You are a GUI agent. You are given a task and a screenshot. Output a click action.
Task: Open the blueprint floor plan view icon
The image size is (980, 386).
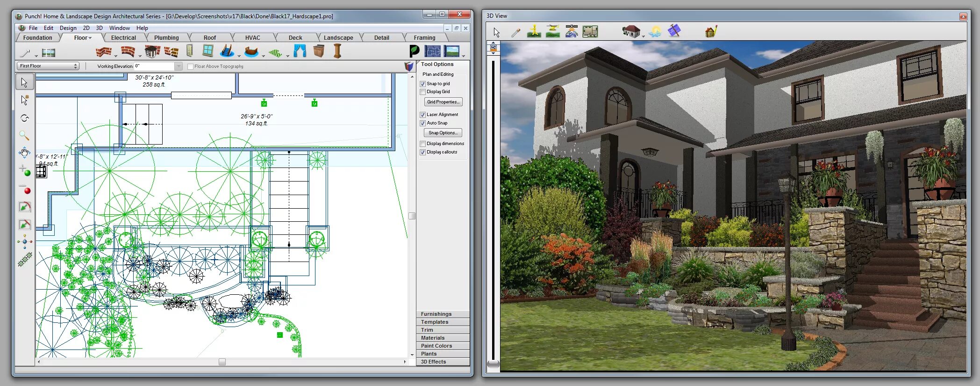point(433,51)
